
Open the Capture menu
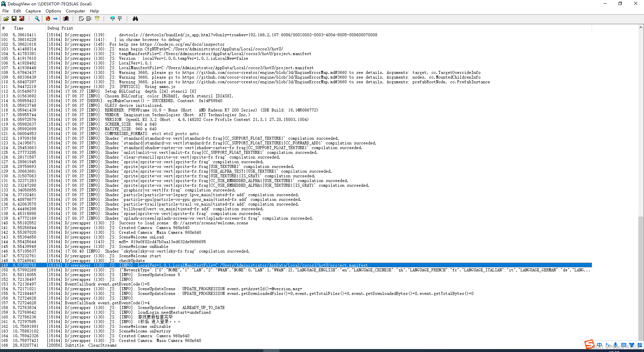coord(33,11)
